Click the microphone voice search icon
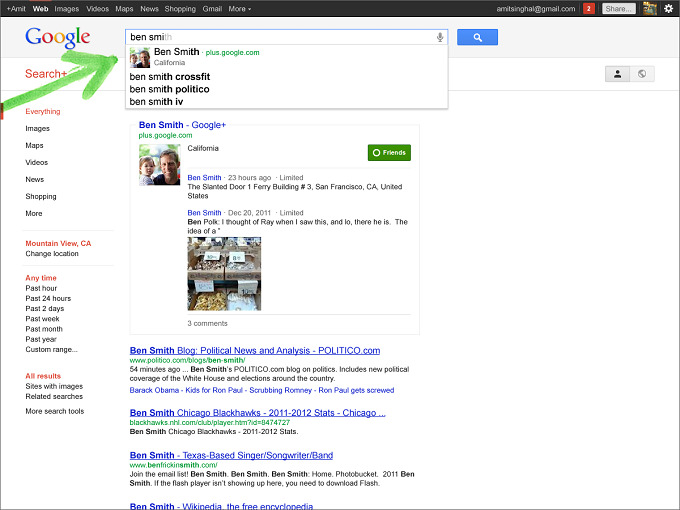Screen dimensions: 680x510 pyautogui.click(x=440, y=37)
